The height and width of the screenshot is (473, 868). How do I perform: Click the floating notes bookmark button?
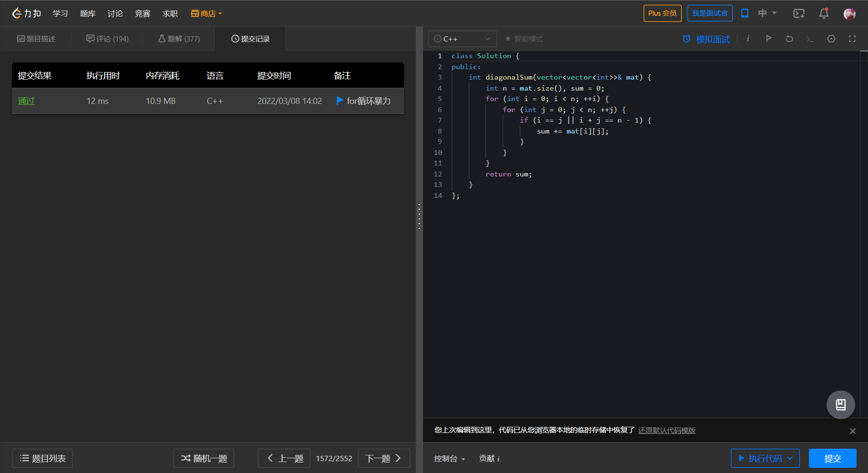(x=840, y=405)
